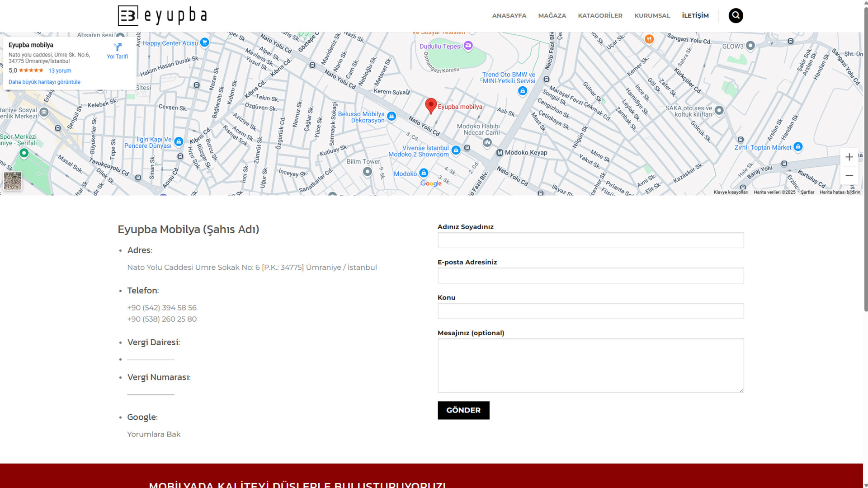Click the Belusso Mobilya Dekorasyon marker
This screenshot has width=868, height=488.
[392, 117]
